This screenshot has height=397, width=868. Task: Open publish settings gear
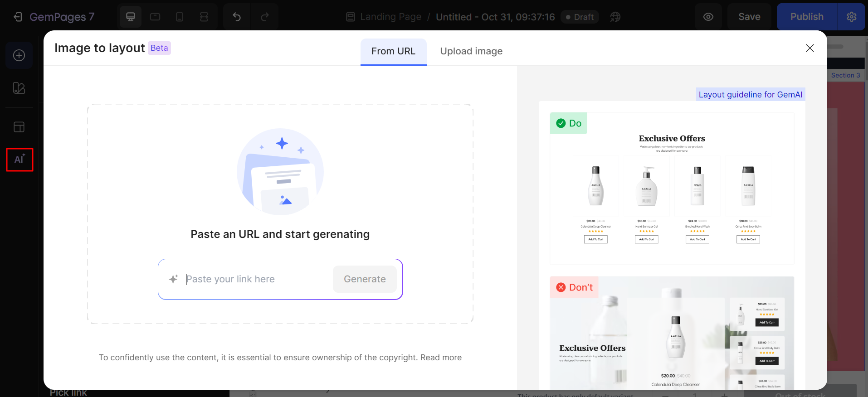[x=851, y=17]
